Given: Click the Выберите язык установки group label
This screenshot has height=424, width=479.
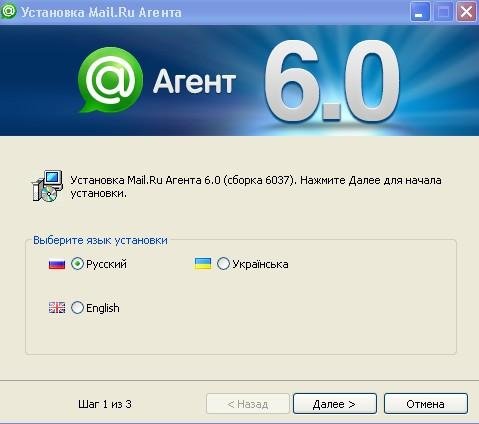Looking at the screenshot, I should (x=100, y=240).
